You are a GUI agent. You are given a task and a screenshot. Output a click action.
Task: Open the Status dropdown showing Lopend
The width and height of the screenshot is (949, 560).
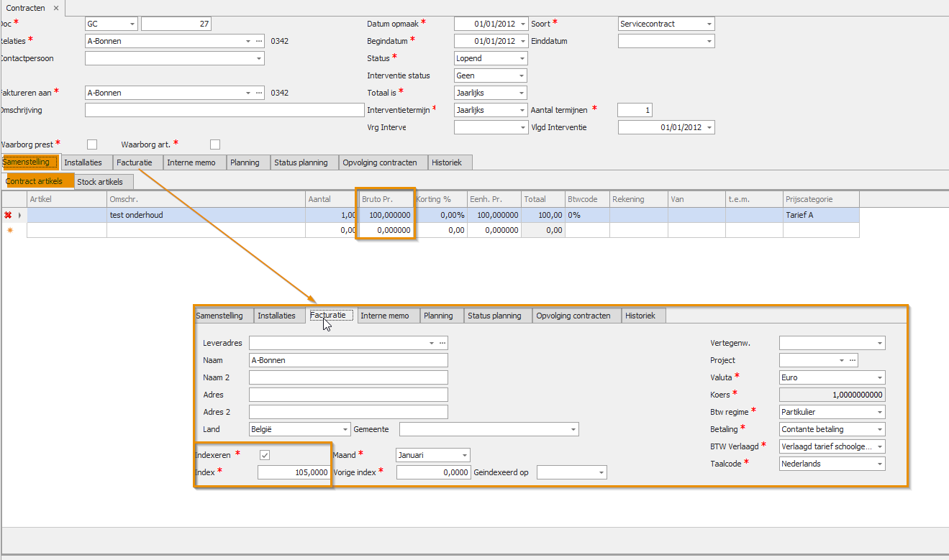point(522,58)
